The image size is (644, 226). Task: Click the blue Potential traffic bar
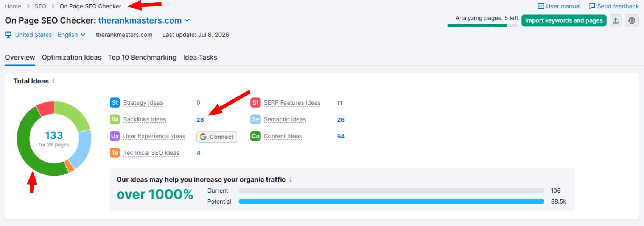(x=391, y=201)
